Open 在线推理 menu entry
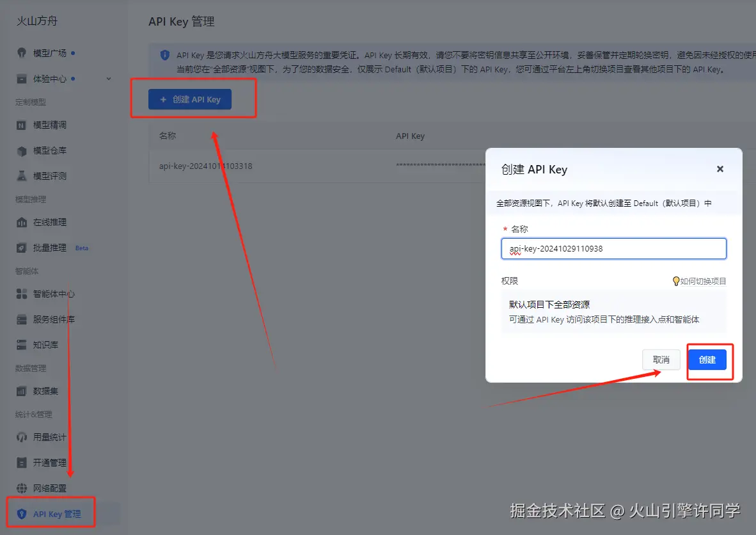Viewport: 756px width, 535px height. [50, 223]
